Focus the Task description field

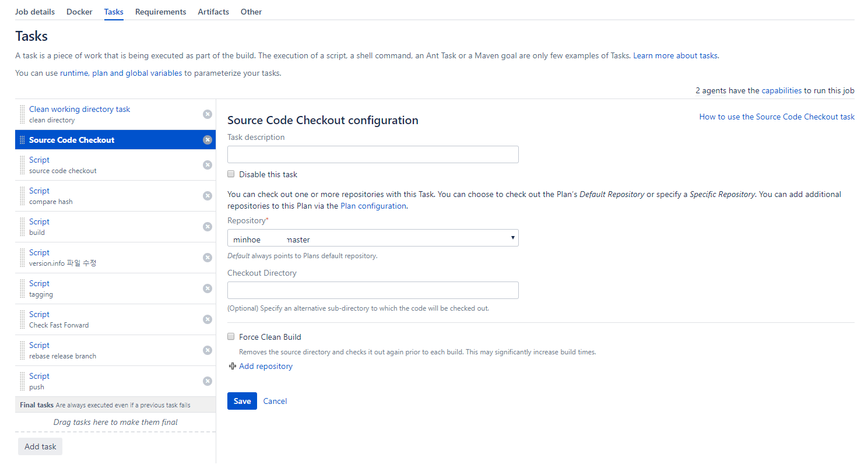coord(372,154)
